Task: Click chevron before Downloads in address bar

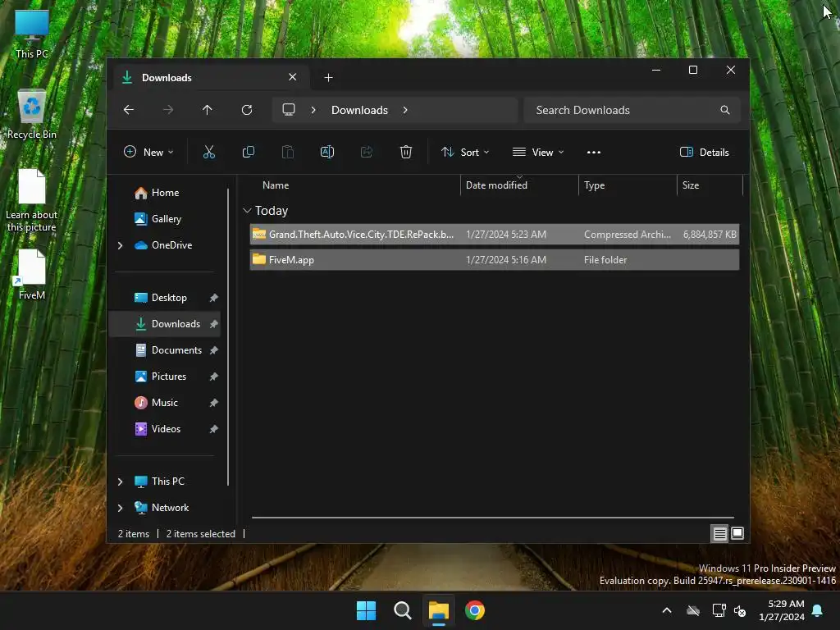Action: (x=313, y=110)
